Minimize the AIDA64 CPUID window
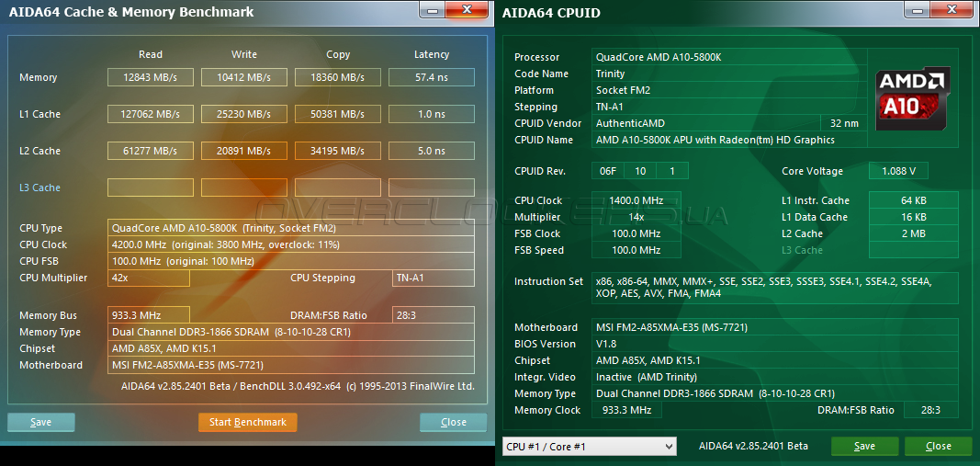This screenshot has width=980, height=466. click(x=916, y=10)
